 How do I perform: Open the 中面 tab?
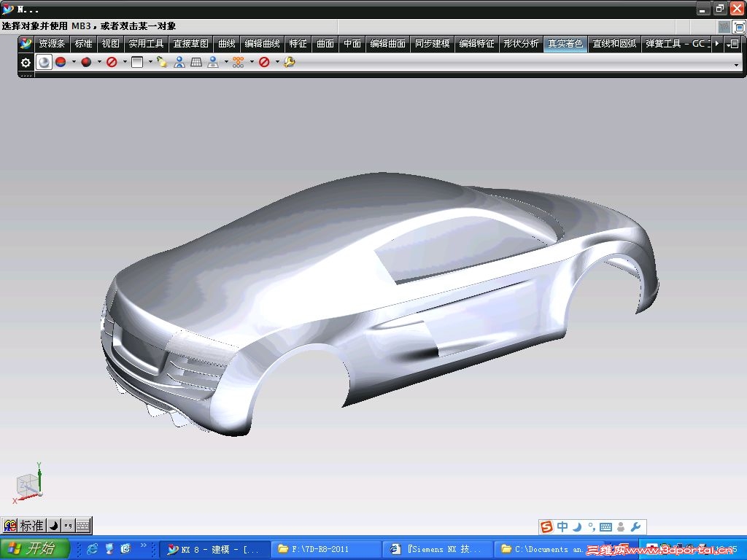point(352,44)
